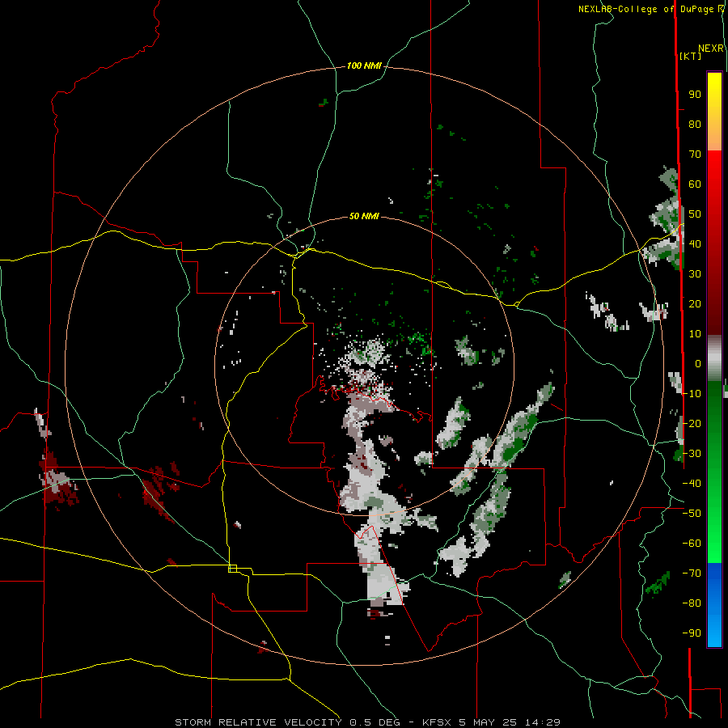Screen dimensions: 728x728
Task: Select the "-40" scale value
Action: coord(692,484)
